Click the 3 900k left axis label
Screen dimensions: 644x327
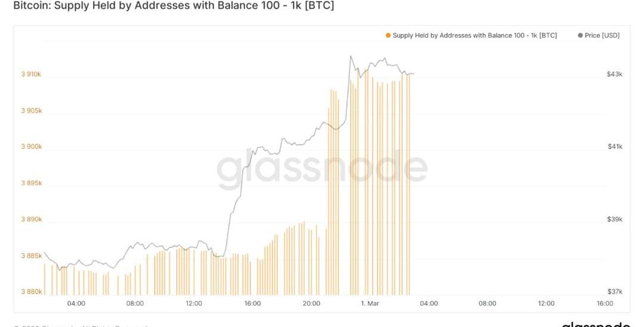[x=31, y=147]
